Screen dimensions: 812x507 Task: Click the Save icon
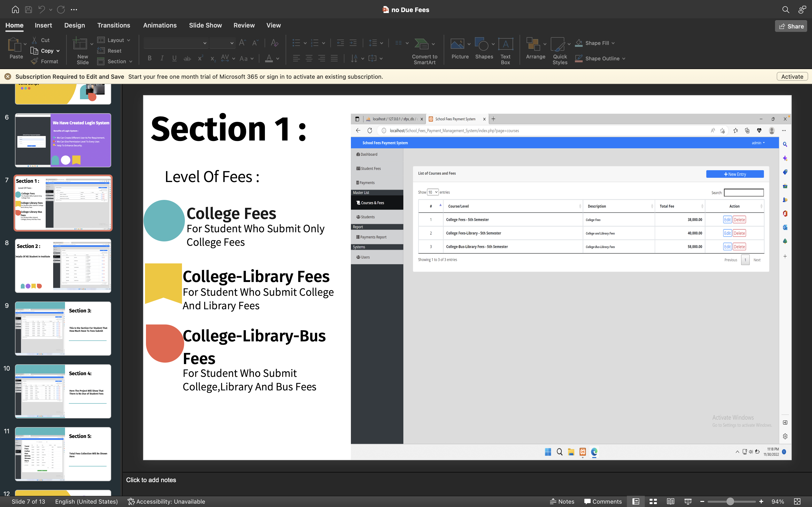pyautogui.click(x=28, y=9)
